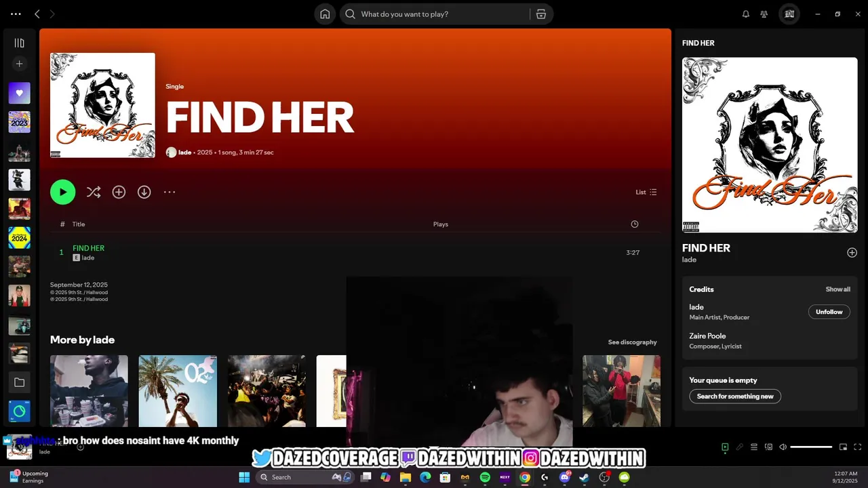Open Upcoming Earnings widget

pyautogui.click(x=28, y=477)
